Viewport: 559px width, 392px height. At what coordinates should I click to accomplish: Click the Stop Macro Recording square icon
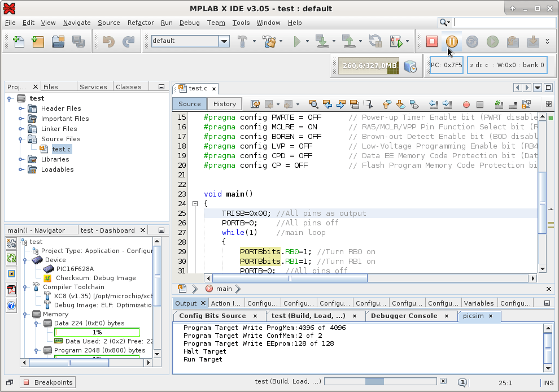[480, 104]
